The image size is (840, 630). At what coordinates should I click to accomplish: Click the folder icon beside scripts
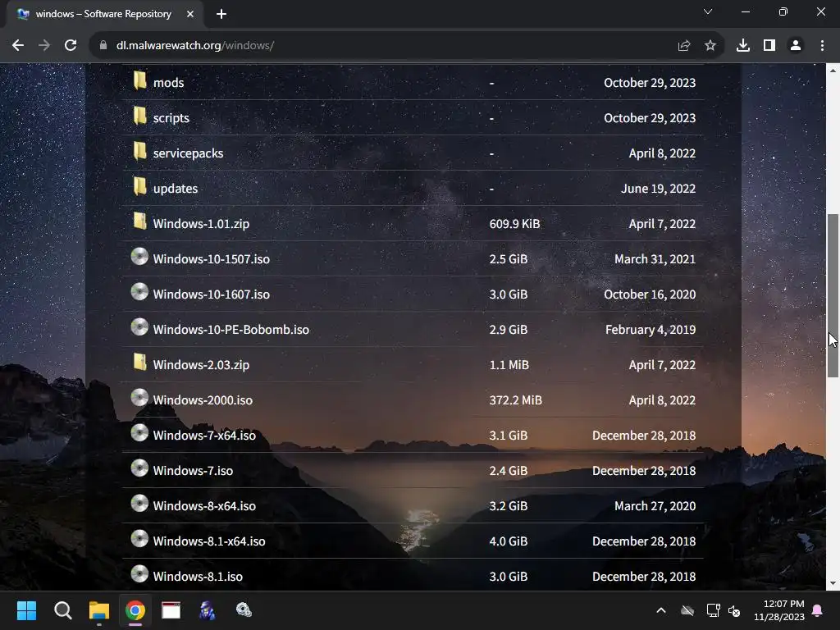pos(139,116)
